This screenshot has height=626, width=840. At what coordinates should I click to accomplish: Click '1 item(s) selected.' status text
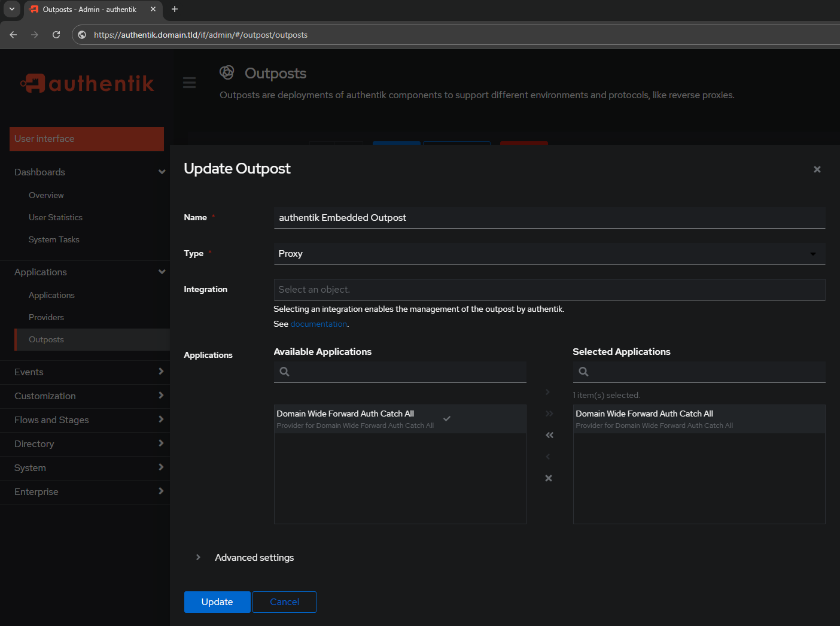tap(606, 395)
